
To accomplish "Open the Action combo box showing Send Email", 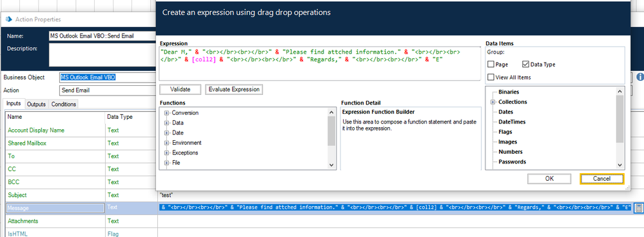I will tap(108, 90).
